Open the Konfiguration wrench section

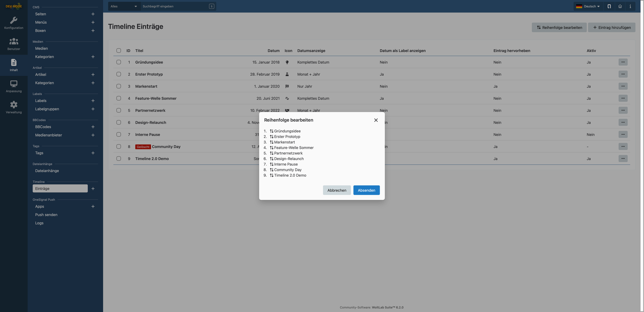[14, 23]
